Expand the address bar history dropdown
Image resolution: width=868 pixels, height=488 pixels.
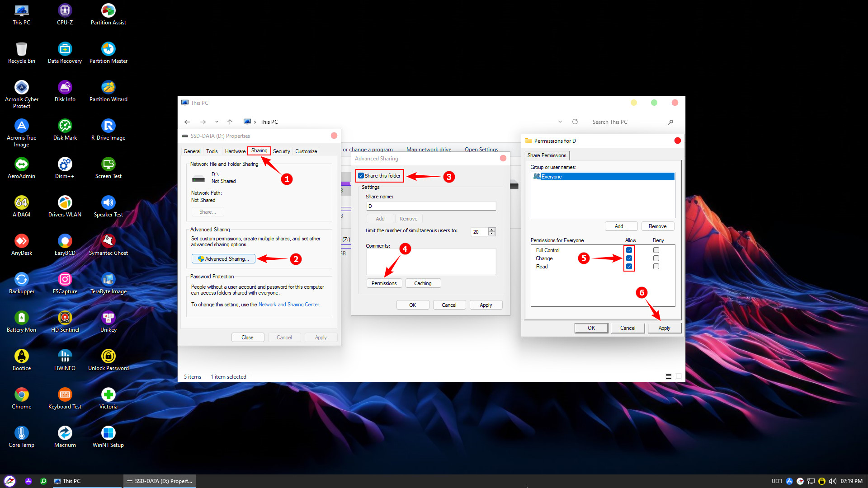pyautogui.click(x=560, y=122)
